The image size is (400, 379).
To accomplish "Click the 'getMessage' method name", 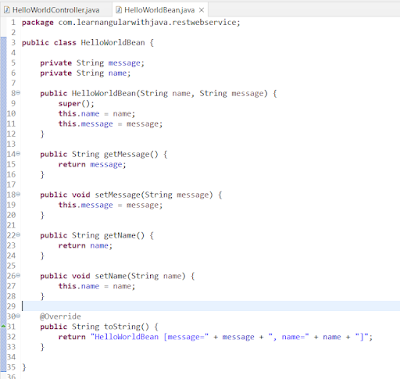I will pyautogui.click(x=127, y=154).
